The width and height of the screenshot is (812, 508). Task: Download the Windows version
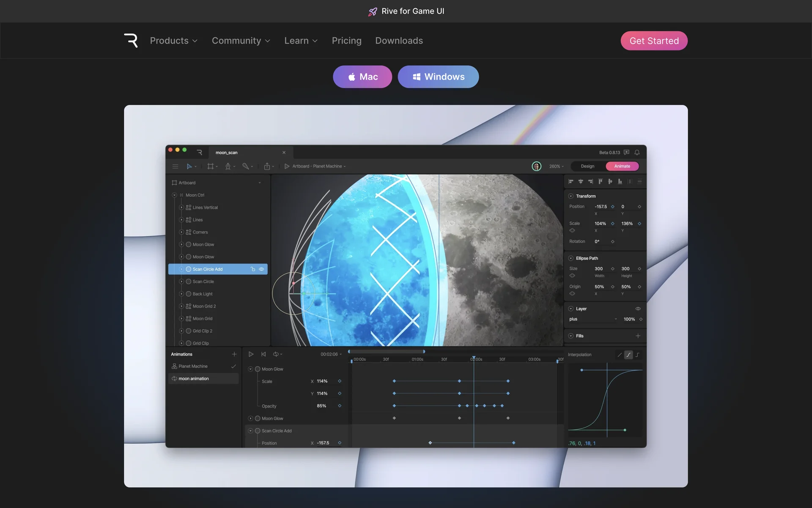(438, 77)
